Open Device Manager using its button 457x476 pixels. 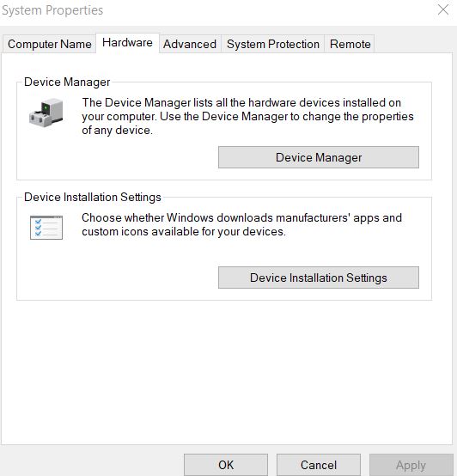click(x=319, y=157)
